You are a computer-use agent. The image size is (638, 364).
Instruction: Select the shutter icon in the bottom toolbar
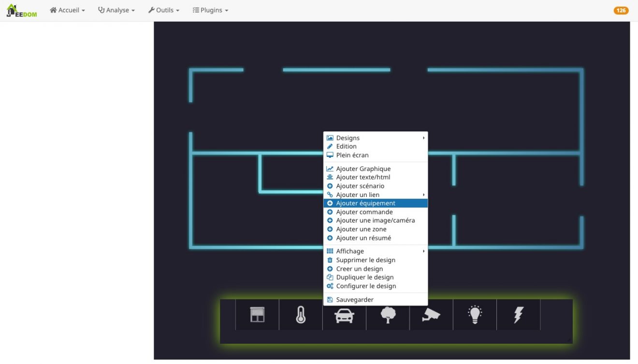click(x=257, y=314)
